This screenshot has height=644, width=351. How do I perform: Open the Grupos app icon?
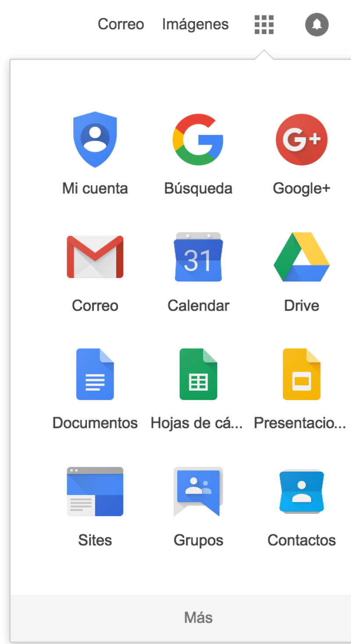pyautogui.click(x=198, y=491)
